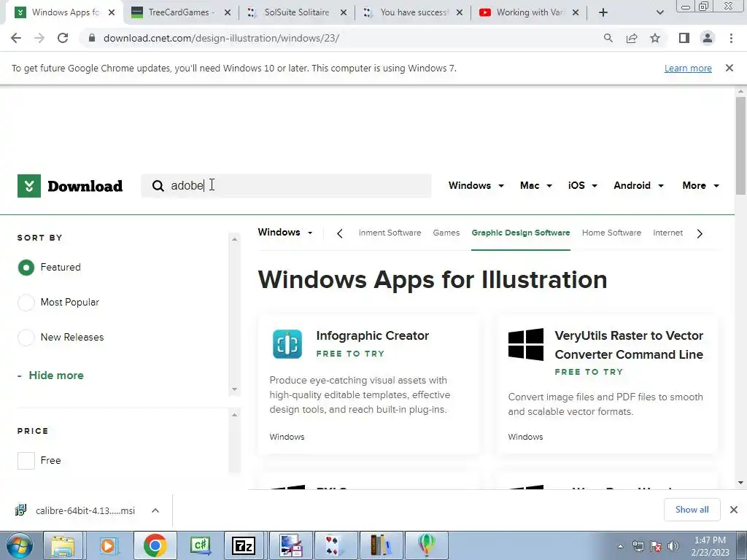Check the Free price filter
Screen dimensions: 747x560
point(26,461)
